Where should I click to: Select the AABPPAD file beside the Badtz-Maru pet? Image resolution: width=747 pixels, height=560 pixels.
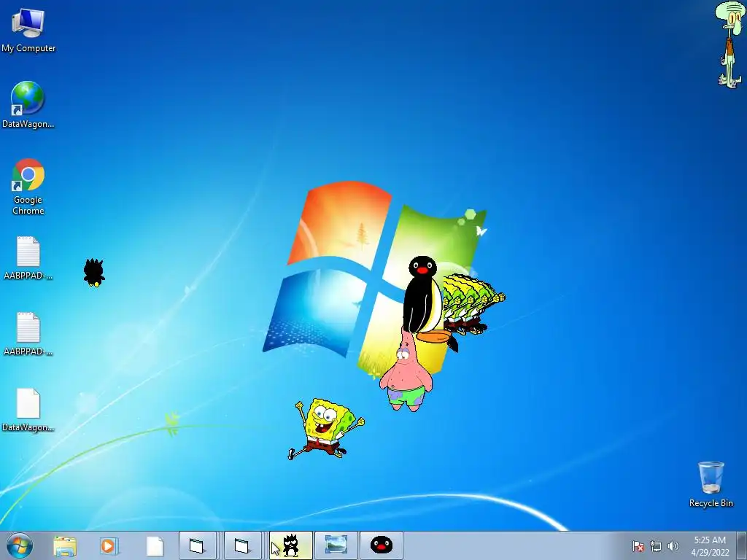(28, 258)
